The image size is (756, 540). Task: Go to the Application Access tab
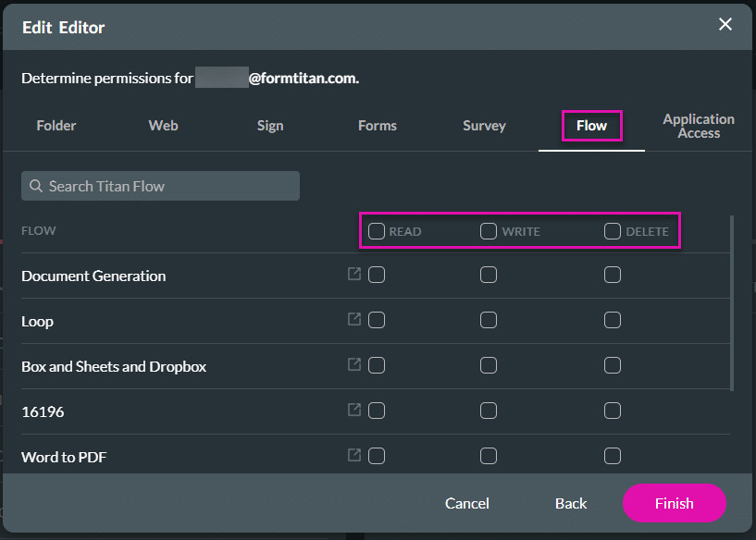(x=699, y=126)
